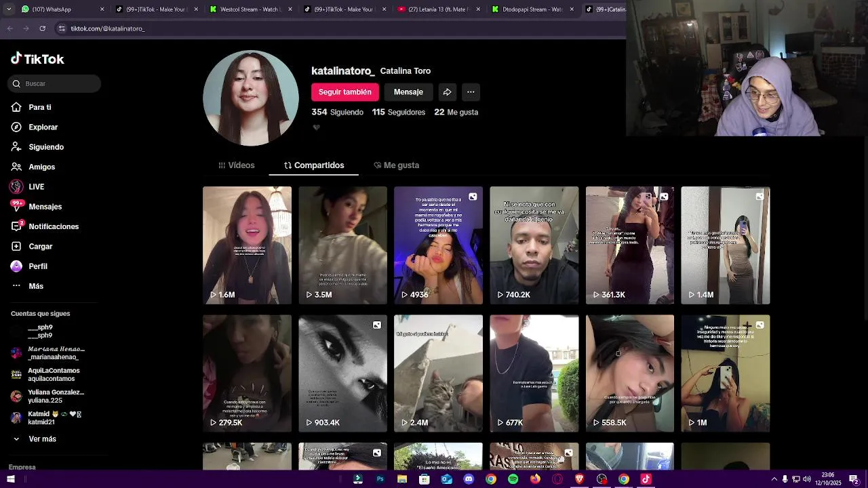Open the post with 903.4K views
Viewport: 868px width, 488px height.
pos(342,373)
